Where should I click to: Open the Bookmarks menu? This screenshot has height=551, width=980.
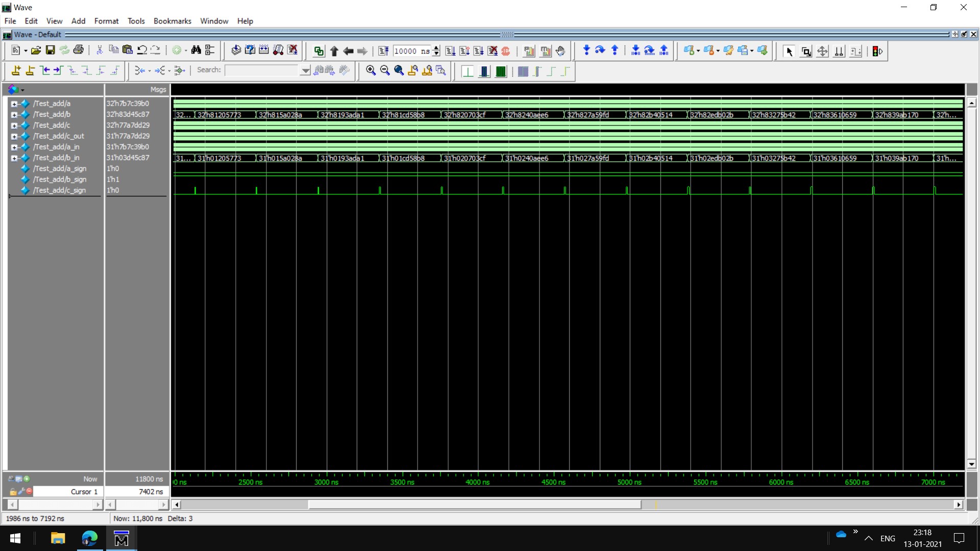pos(172,21)
